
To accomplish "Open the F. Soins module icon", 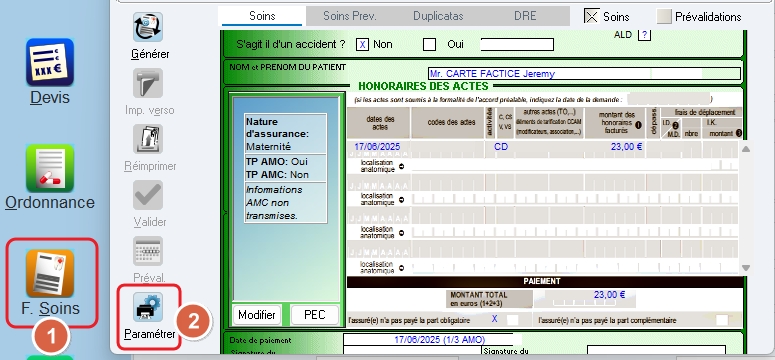I will pyautogui.click(x=50, y=273).
